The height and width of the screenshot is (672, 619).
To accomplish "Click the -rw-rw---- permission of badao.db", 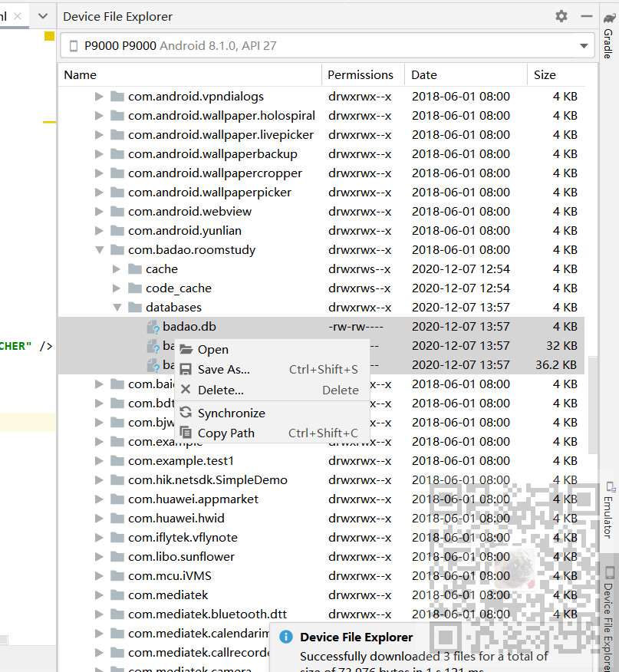I will (356, 327).
